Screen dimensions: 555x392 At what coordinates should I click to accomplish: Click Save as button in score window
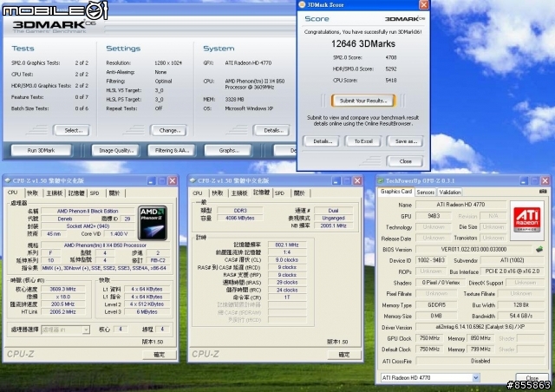[x=406, y=141]
